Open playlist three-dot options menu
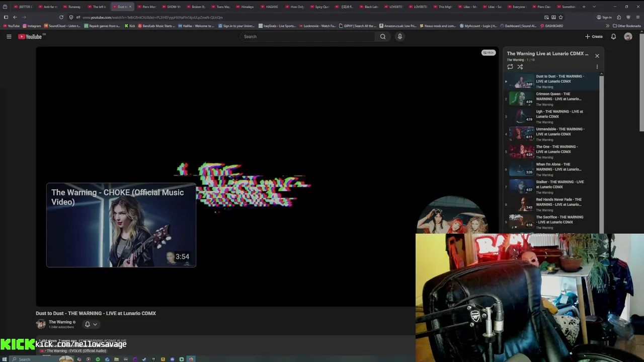 pos(597,67)
